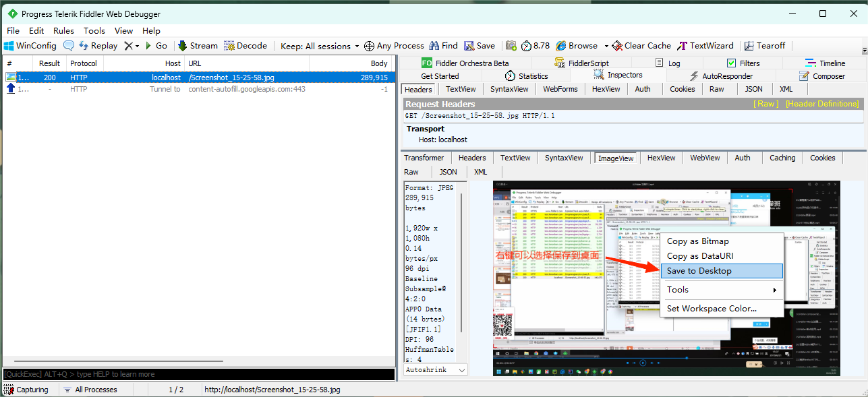Click the QuickExec command input box

point(198,374)
